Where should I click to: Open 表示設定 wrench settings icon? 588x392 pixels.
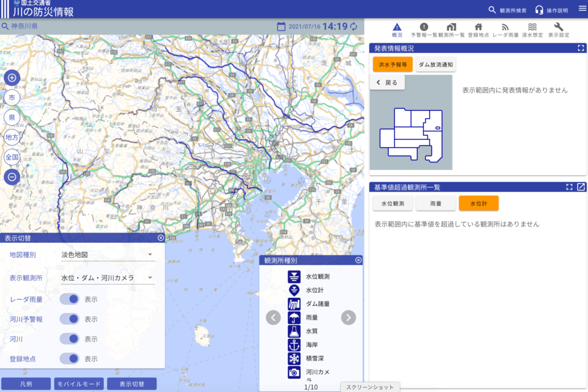[x=559, y=30]
